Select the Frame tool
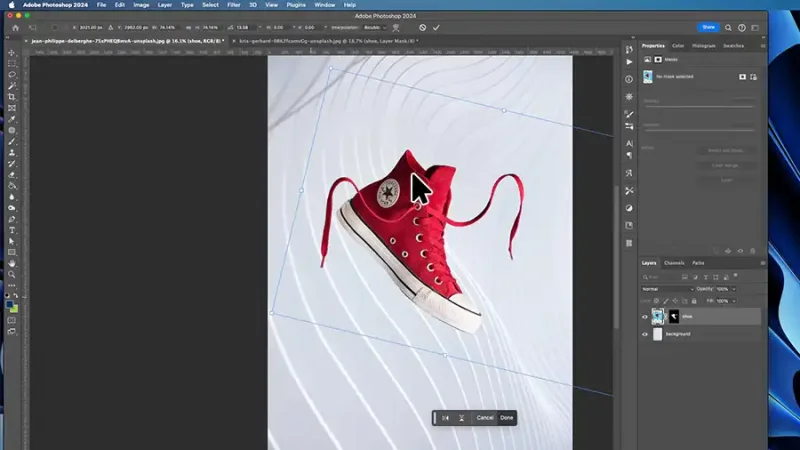The image size is (800, 450). [12, 108]
